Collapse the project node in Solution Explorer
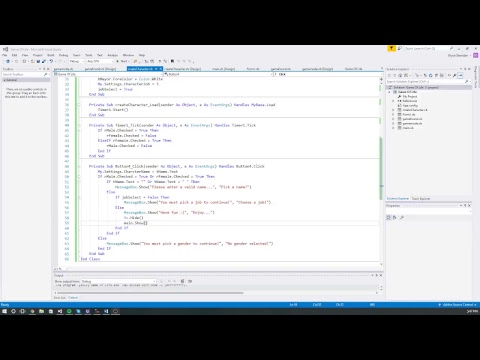This screenshot has height=360, width=480. 389,92
